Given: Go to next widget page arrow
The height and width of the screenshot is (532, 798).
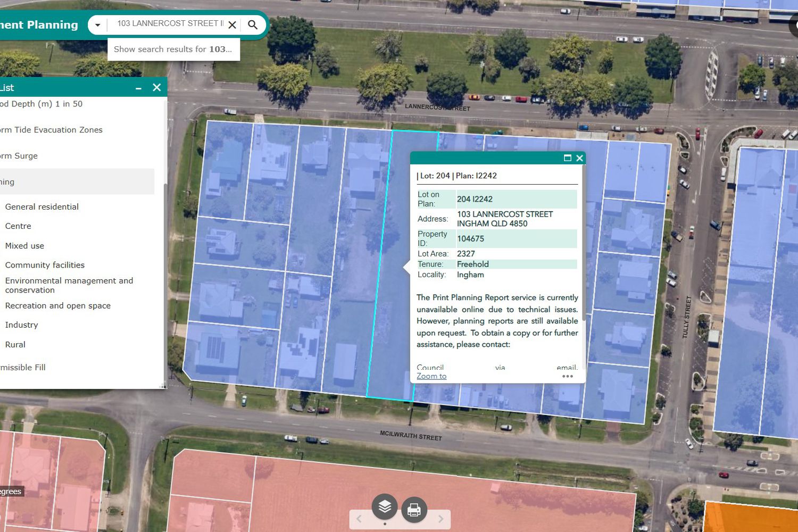Looking at the screenshot, I should click(x=440, y=519).
